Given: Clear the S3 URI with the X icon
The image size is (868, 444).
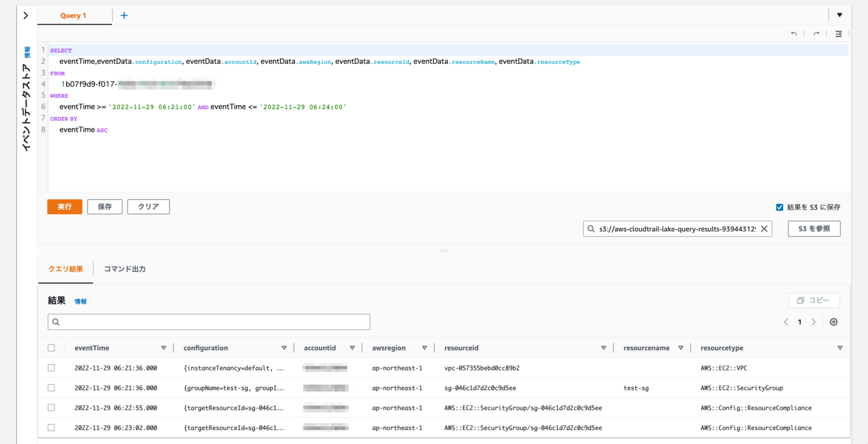Looking at the screenshot, I should coord(765,229).
